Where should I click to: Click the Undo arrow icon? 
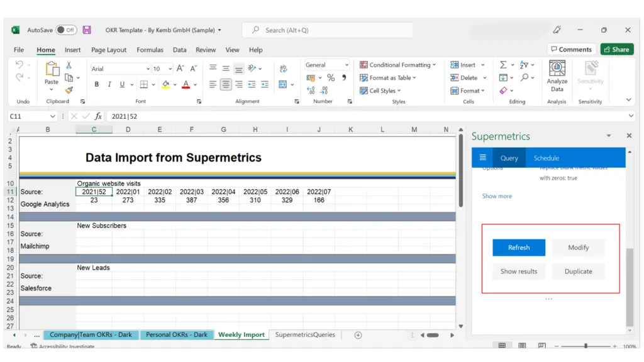19,64
